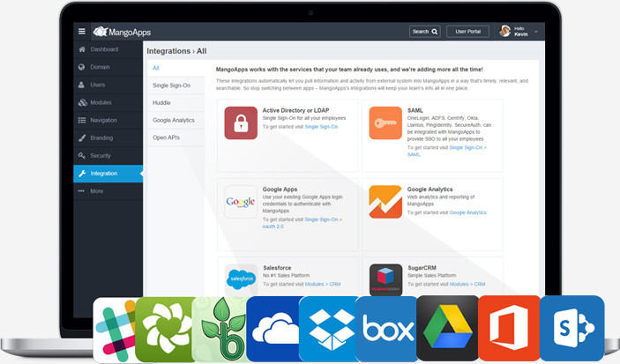Click the SugarCRM card title
This screenshot has width=620, height=364.
(x=422, y=268)
